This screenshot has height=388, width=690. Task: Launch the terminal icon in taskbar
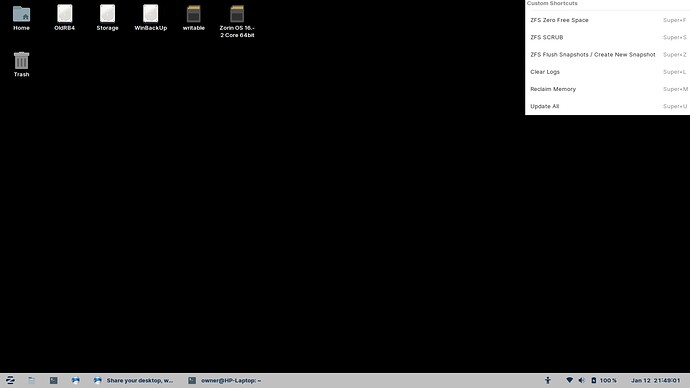coord(53,380)
